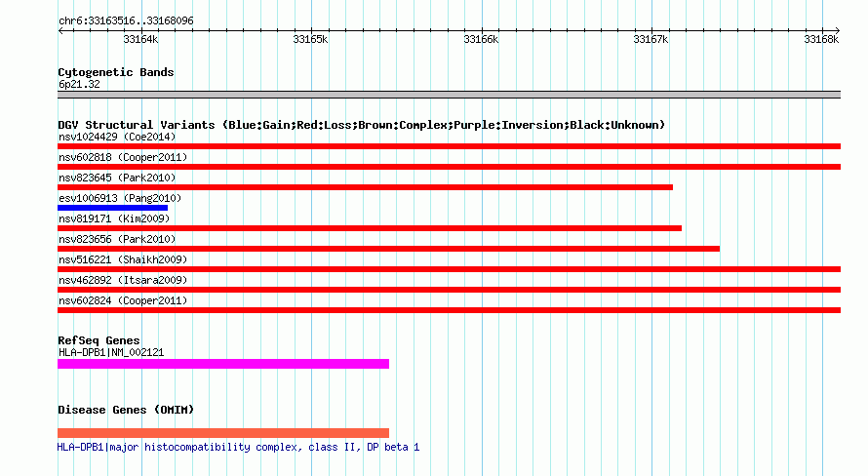Click the orange OMIM disease gene bar
This screenshot has width=868, height=476.
[223, 433]
